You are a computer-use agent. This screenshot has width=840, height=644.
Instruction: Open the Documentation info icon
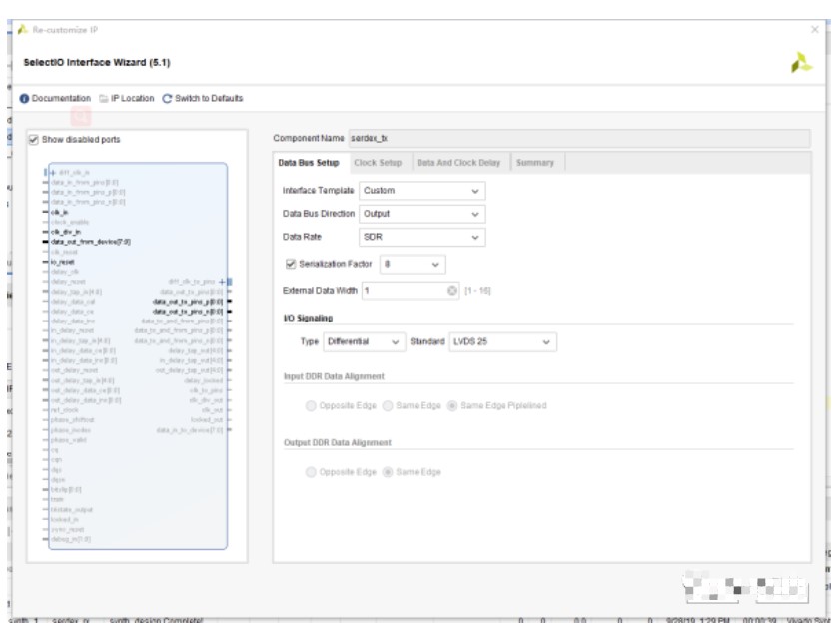(x=24, y=99)
